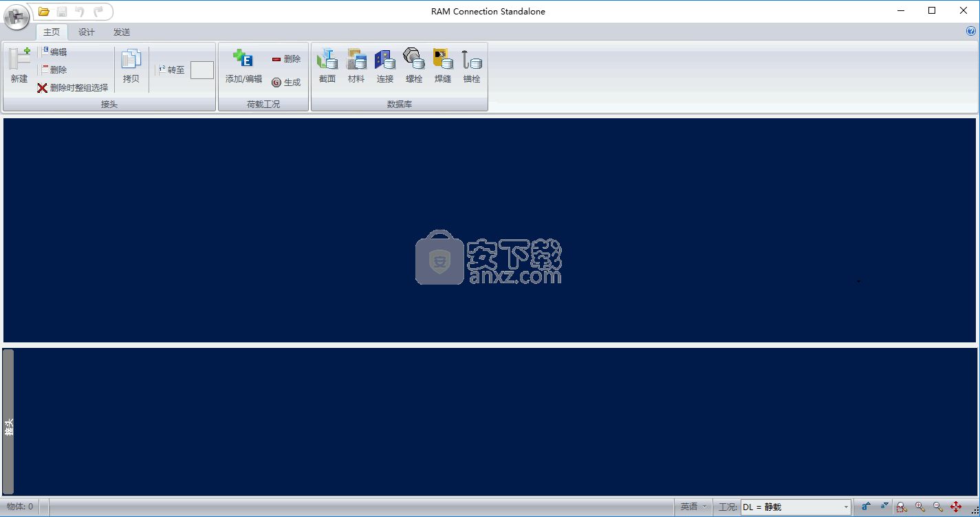The image size is (980, 517).
Task: Click the zoom in magnifier icon
Action: (x=920, y=507)
